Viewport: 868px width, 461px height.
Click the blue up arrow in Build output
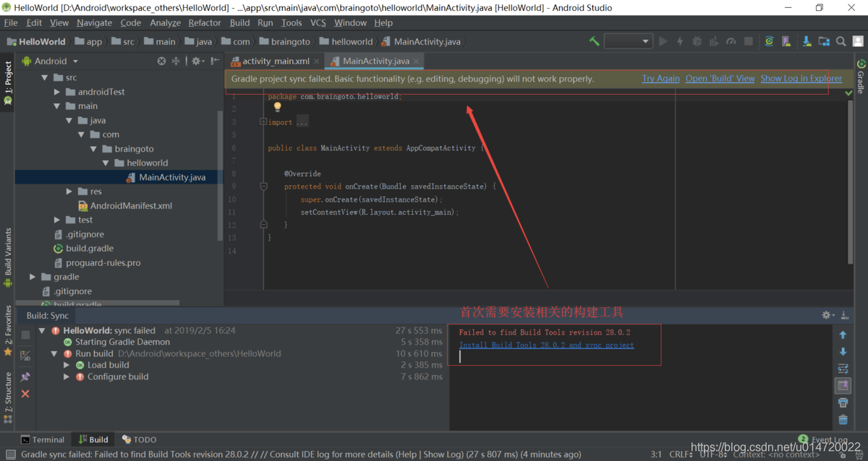[x=843, y=335]
